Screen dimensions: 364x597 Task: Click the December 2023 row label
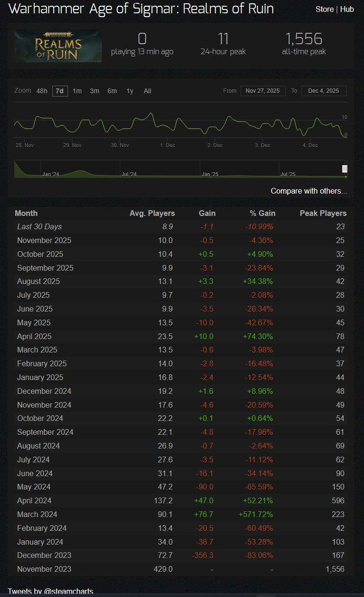point(44,555)
